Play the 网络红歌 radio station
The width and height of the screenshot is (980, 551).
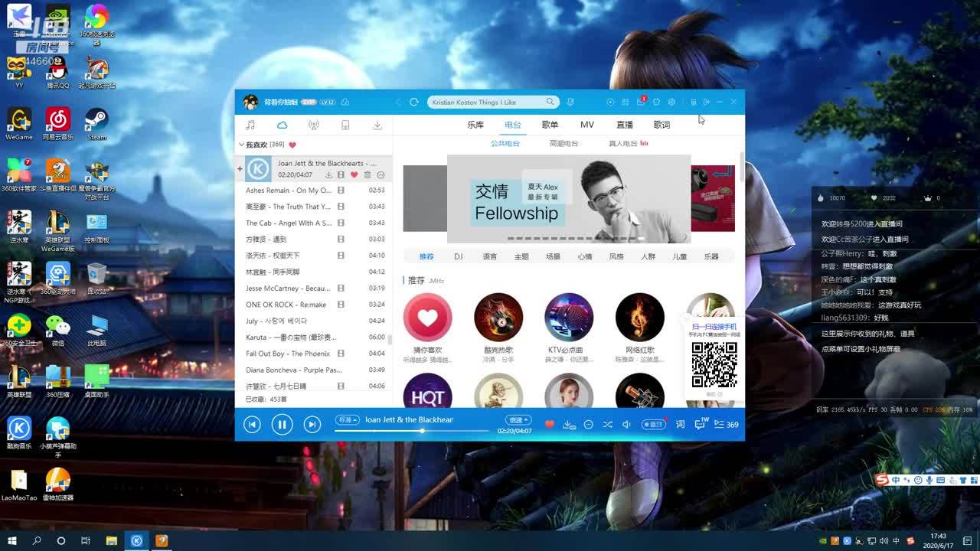click(x=640, y=317)
